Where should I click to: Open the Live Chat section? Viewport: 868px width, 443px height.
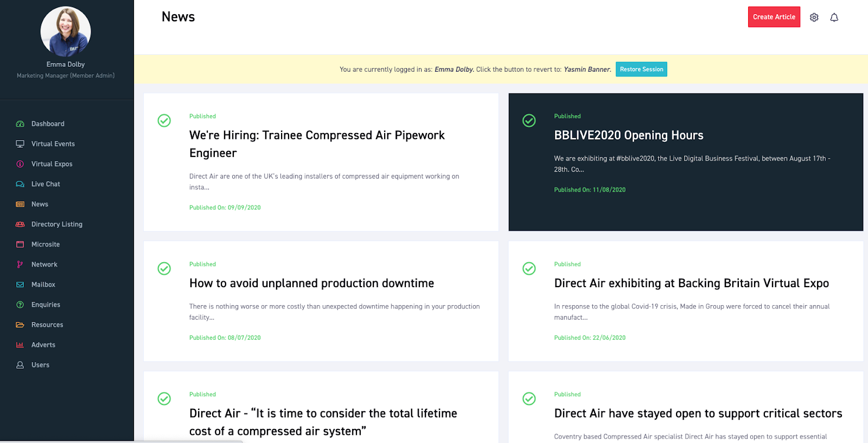pyautogui.click(x=46, y=184)
